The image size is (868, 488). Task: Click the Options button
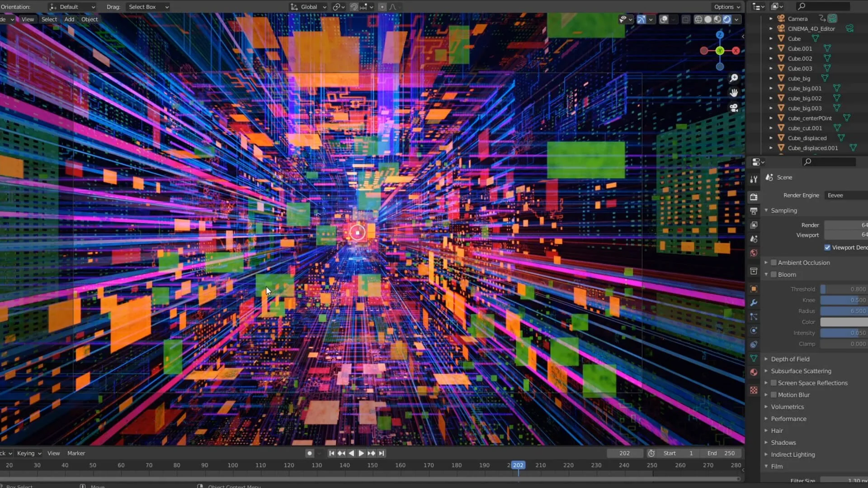(x=727, y=7)
